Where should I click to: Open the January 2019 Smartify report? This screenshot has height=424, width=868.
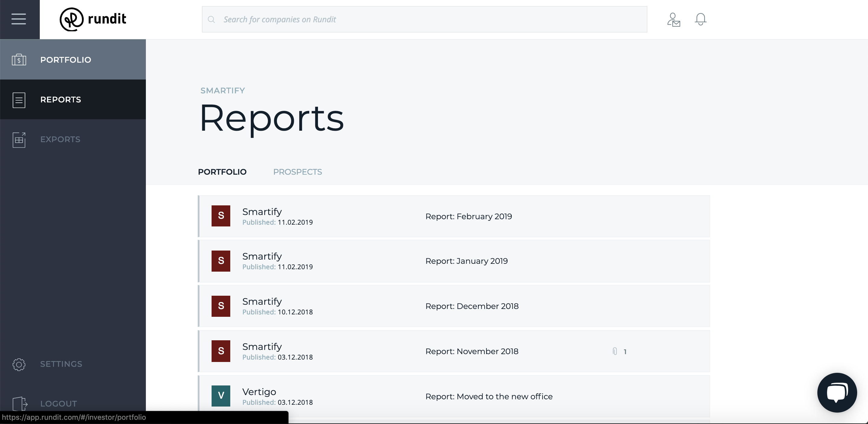[466, 261]
